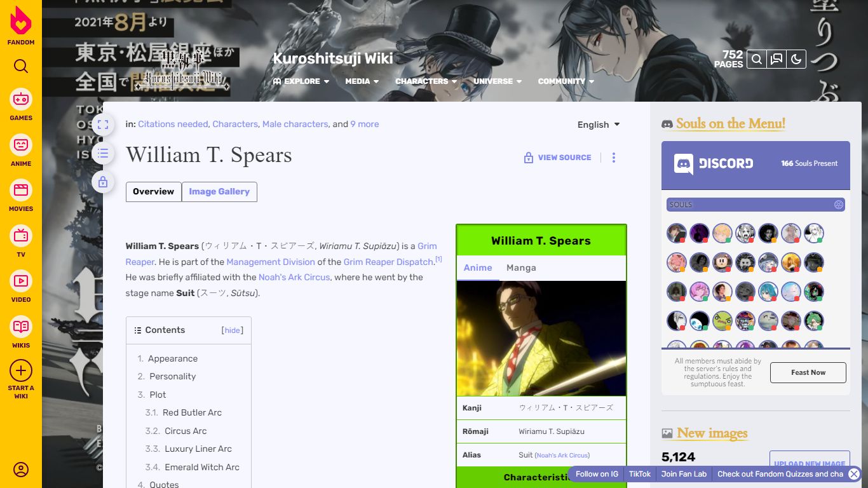Image resolution: width=868 pixels, height=488 pixels.
Task: Open search in the yellow sidebar
Action: (21, 66)
